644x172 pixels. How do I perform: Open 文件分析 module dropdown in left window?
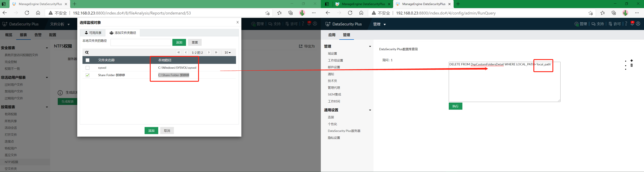60,24
